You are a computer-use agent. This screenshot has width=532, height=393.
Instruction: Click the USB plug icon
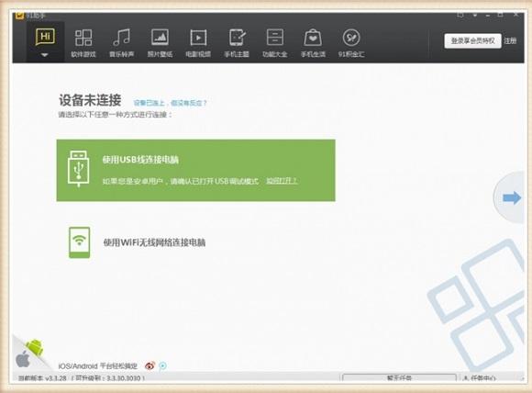point(79,169)
